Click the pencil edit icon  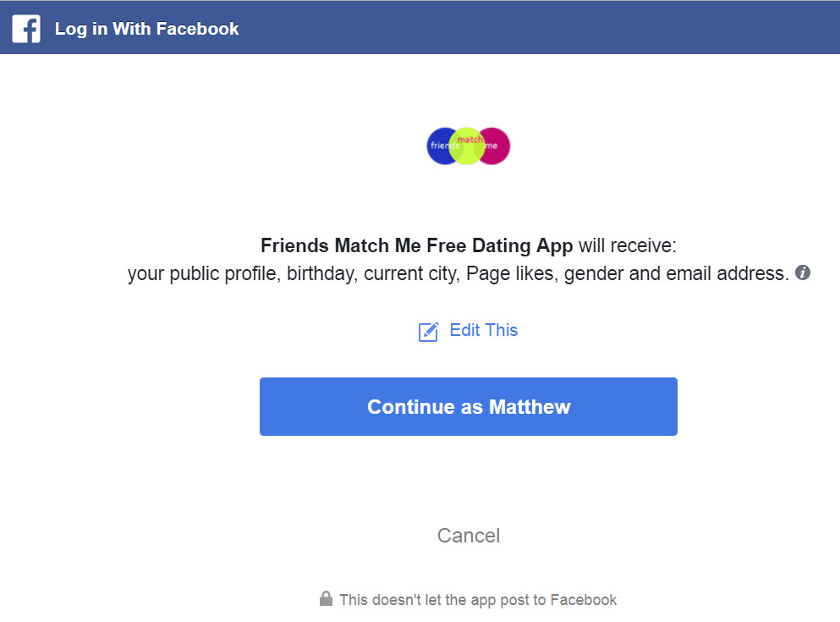(x=429, y=332)
